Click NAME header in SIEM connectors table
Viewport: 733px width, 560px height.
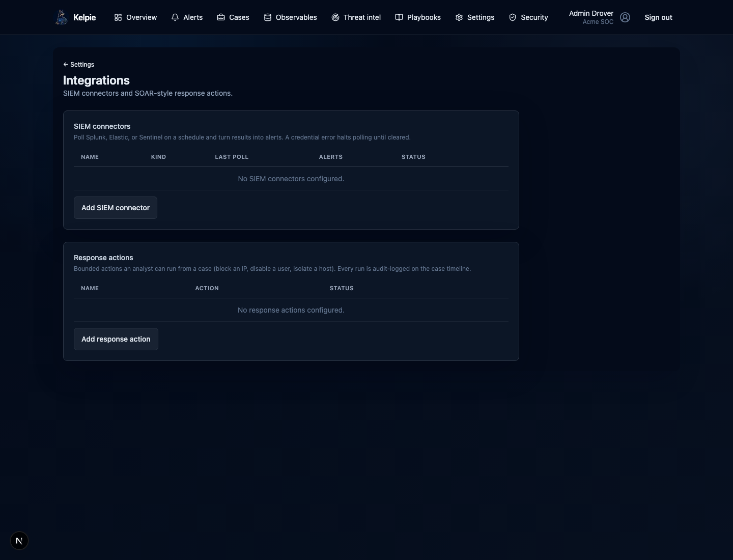tap(90, 157)
